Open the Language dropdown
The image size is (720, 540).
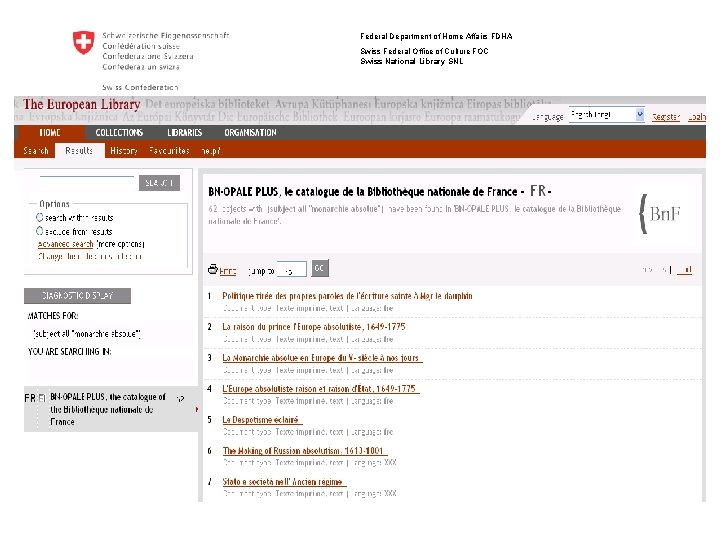(607, 115)
